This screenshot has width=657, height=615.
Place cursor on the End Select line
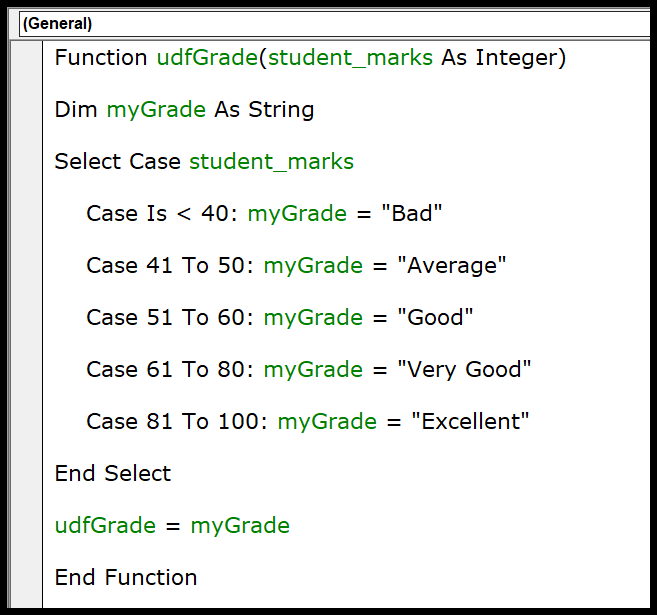pos(113,474)
